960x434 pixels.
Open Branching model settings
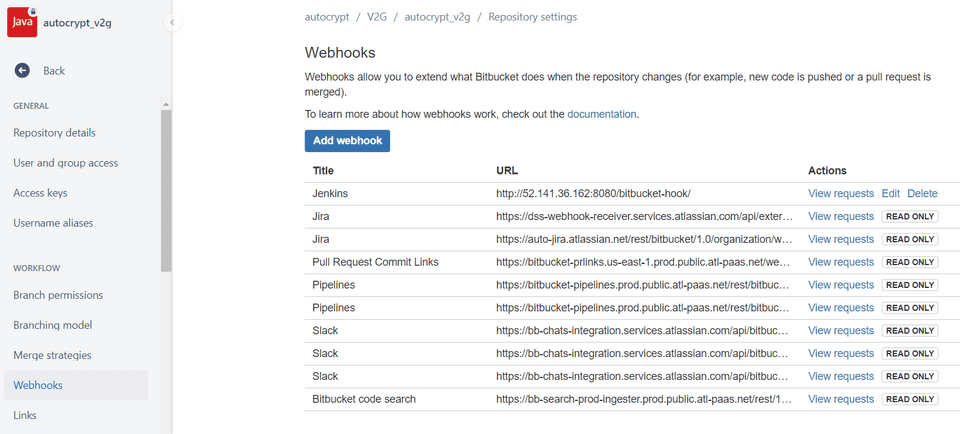pos(52,325)
